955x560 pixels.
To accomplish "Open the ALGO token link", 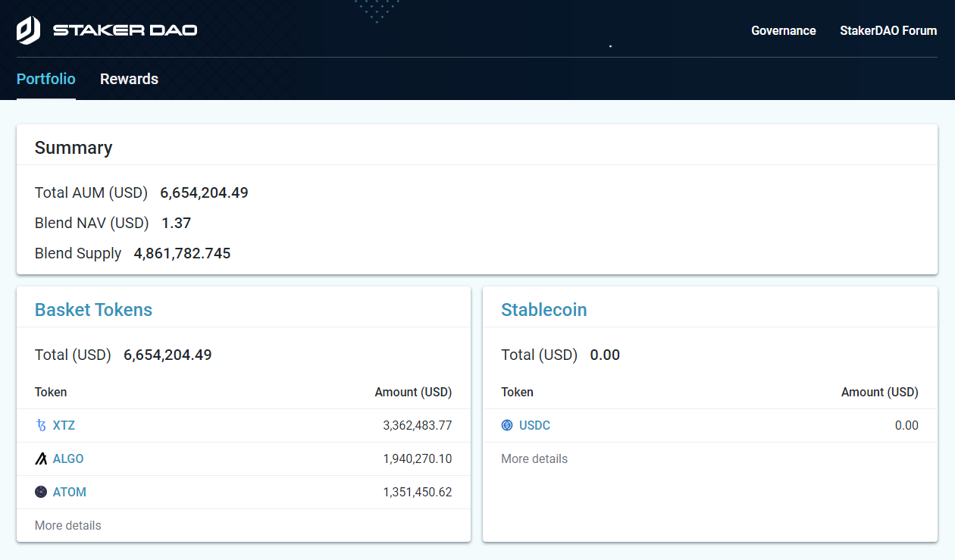I will (x=68, y=459).
